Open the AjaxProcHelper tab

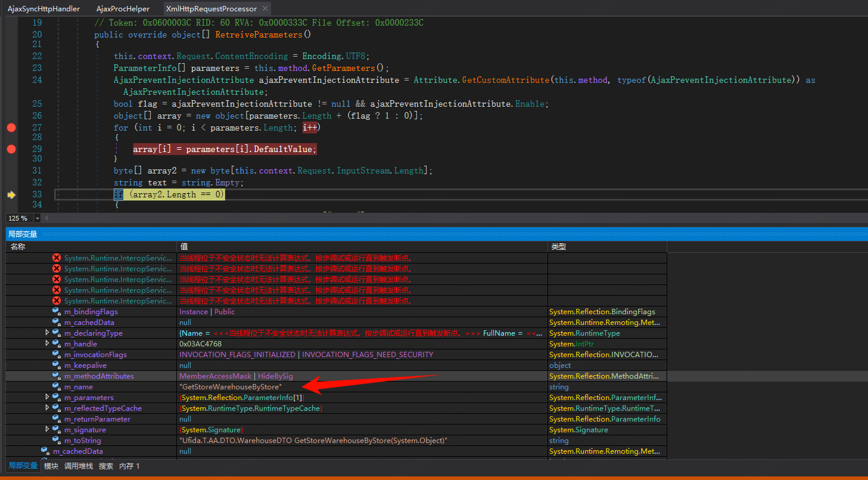(123, 9)
